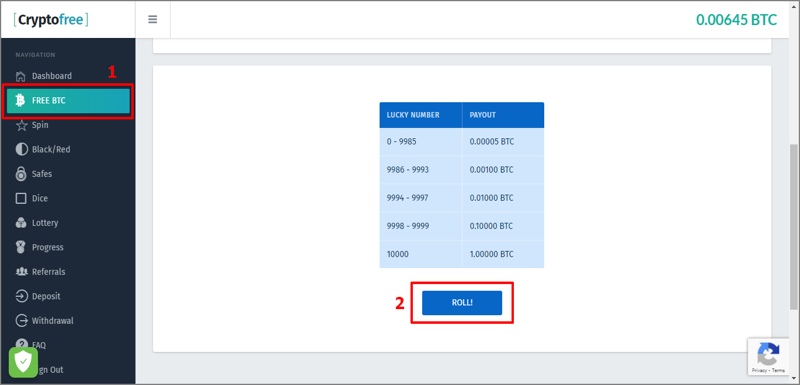This screenshot has width=800, height=385.
Task: Click the '0.00005 BTC' payout cell
Action: tap(503, 142)
